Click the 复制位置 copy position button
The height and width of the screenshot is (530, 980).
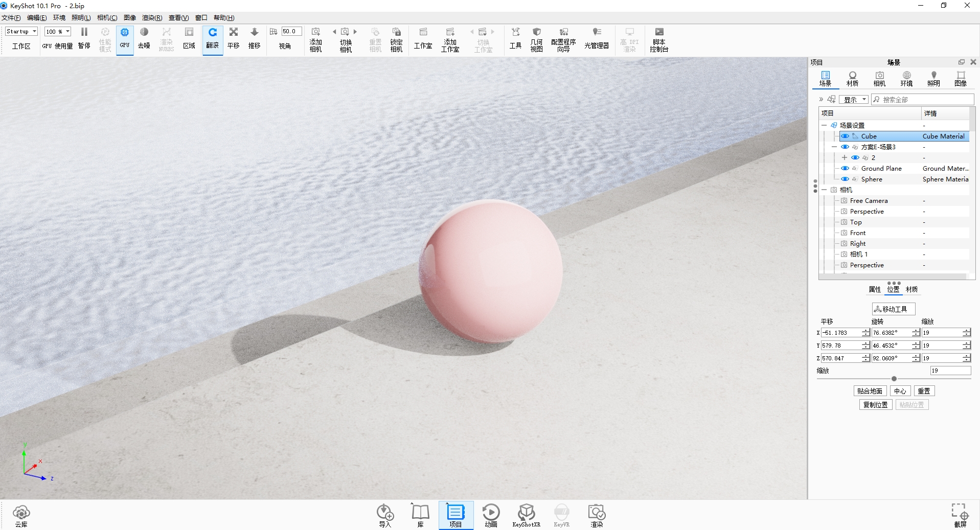point(875,405)
